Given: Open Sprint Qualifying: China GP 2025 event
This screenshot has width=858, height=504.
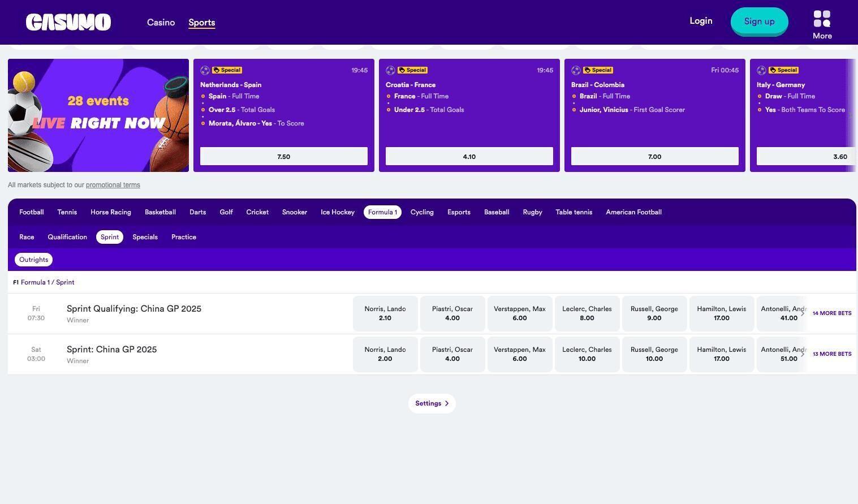Looking at the screenshot, I should click(x=134, y=309).
